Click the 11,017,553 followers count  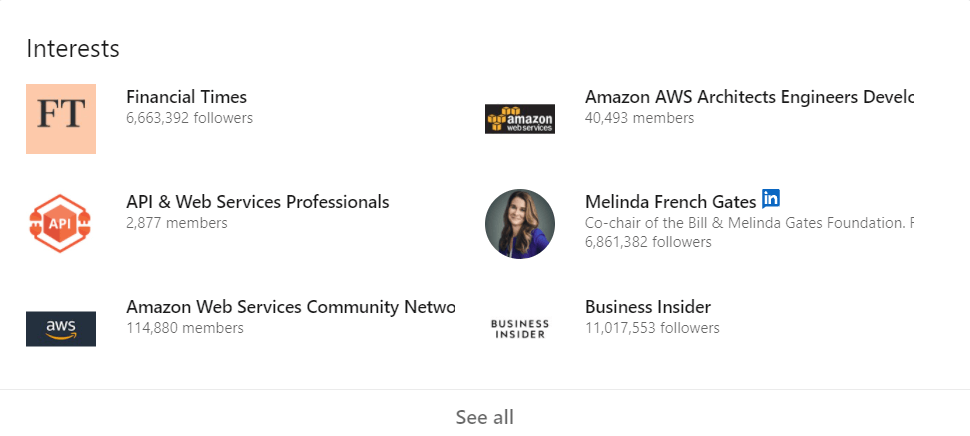pos(651,328)
